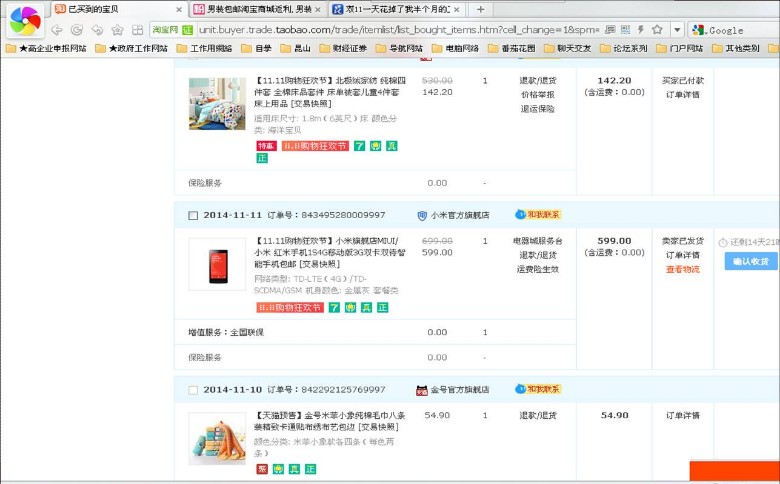This screenshot has width=780, height=484.
Task: Click the 真 badge on the Xiaomi phone item
Action: click(367, 307)
